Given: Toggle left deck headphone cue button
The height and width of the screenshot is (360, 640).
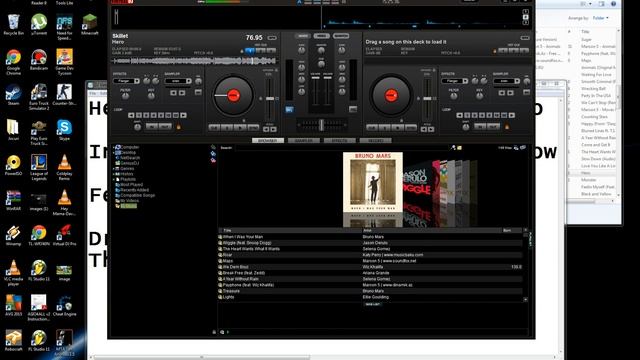Looking at the screenshot, I should [x=289, y=109].
